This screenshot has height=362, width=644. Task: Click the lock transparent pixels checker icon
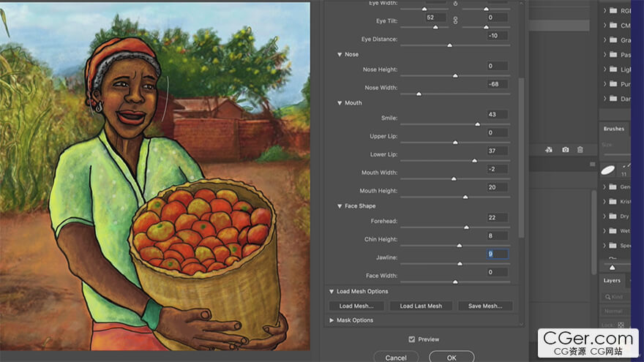(x=621, y=325)
